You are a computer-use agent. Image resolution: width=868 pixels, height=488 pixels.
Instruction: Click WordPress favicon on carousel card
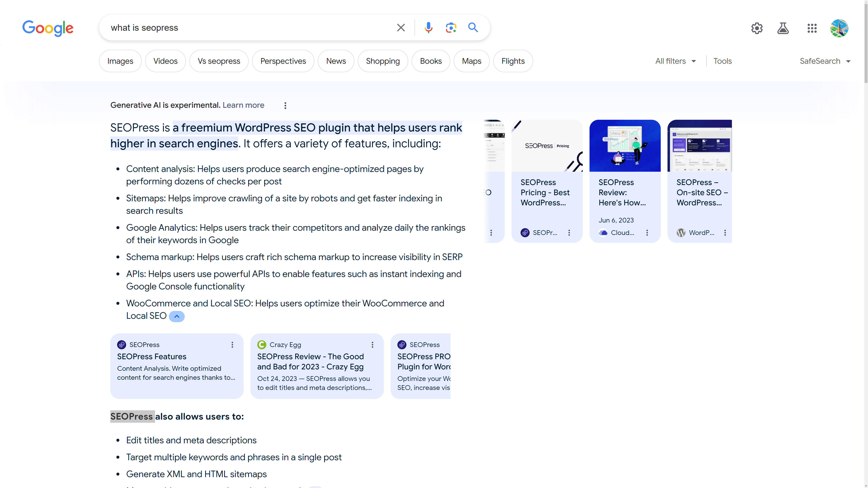pos(681,233)
